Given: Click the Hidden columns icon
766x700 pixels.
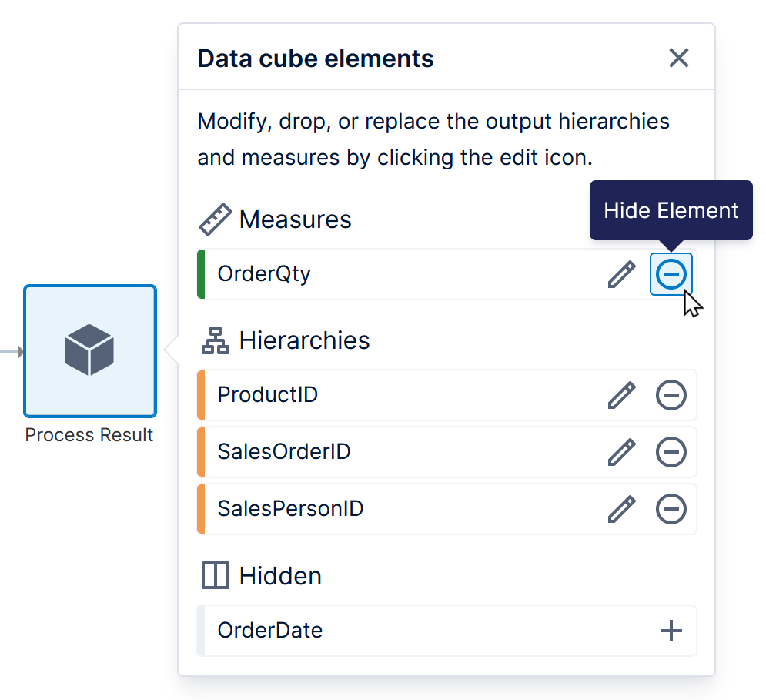Looking at the screenshot, I should (215, 574).
